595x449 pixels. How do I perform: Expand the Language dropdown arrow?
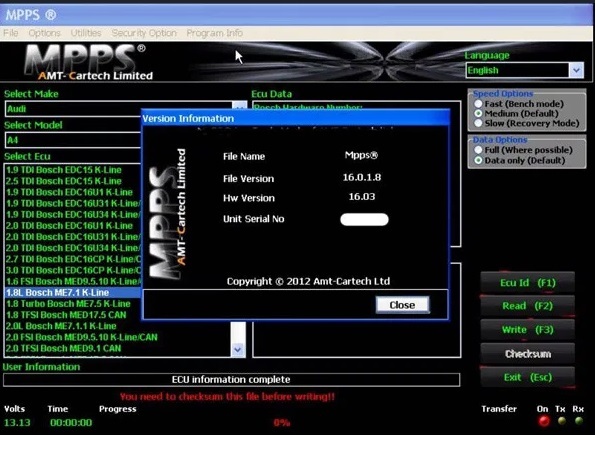coord(576,70)
